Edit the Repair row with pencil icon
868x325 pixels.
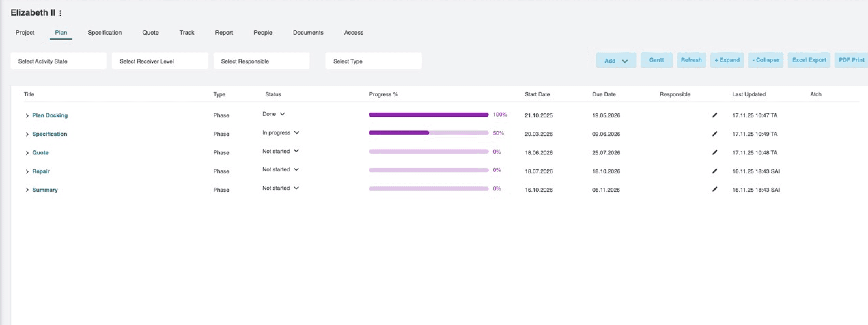tap(715, 171)
